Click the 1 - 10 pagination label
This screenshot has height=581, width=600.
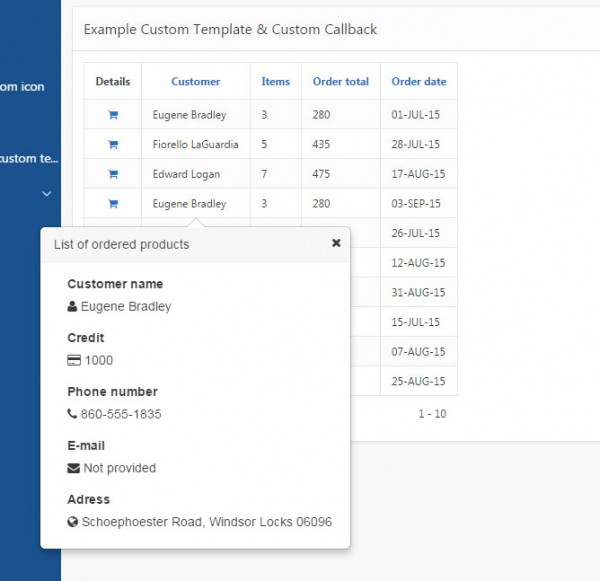pyautogui.click(x=432, y=414)
